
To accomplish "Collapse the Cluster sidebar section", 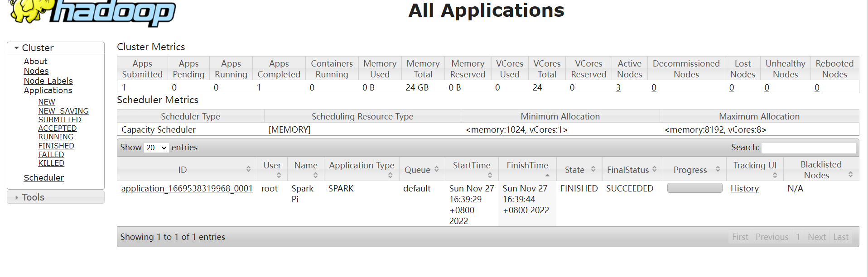I will (17, 48).
